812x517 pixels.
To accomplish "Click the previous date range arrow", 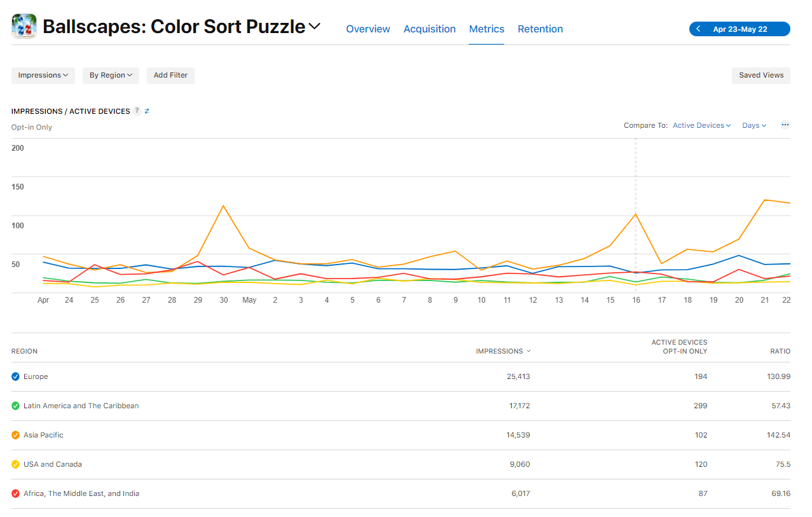I will (699, 29).
